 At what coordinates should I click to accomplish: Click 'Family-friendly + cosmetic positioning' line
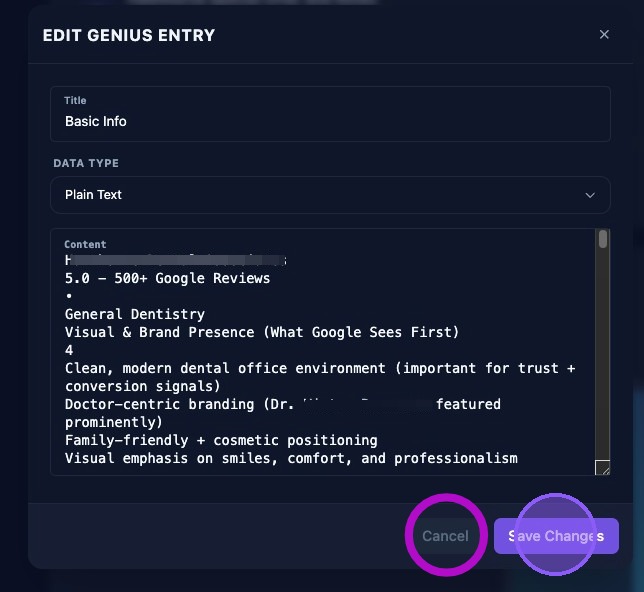click(x=221, y=440)
